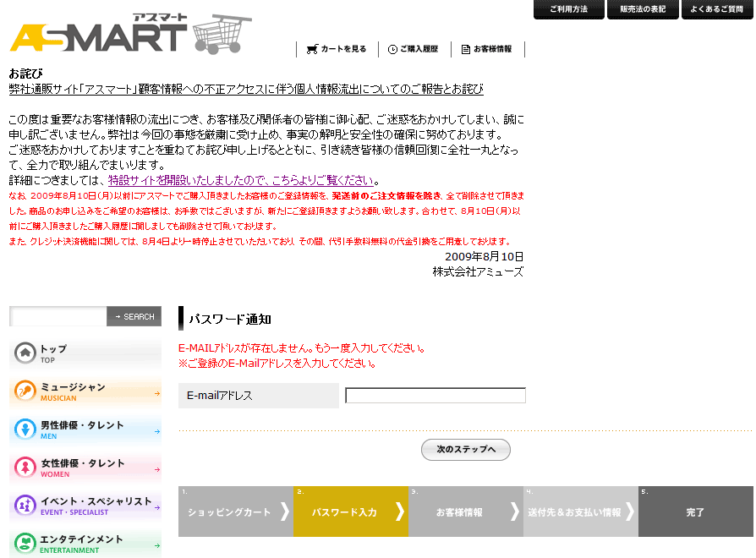The image size is (756, 558).
Task: Click step 2 パスワード入力 in progress bar
Action: coord(351,511)
